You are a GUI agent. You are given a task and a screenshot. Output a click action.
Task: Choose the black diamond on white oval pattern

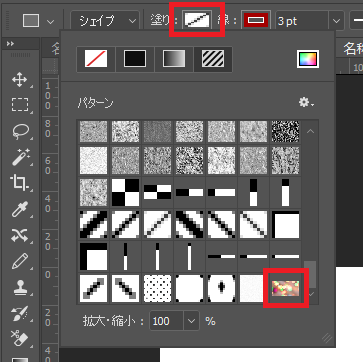pyautogui.click(x=221, y=288)
